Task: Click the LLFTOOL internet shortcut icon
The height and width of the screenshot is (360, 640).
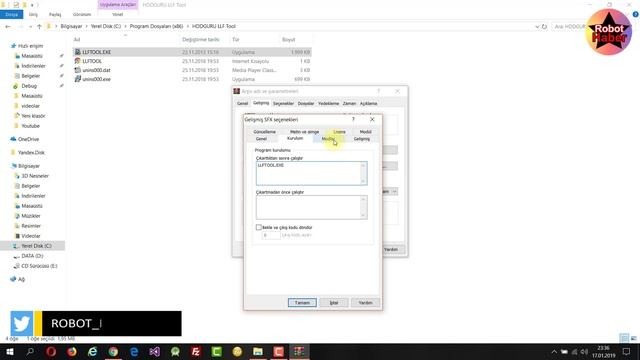Action: pos(78,61)
